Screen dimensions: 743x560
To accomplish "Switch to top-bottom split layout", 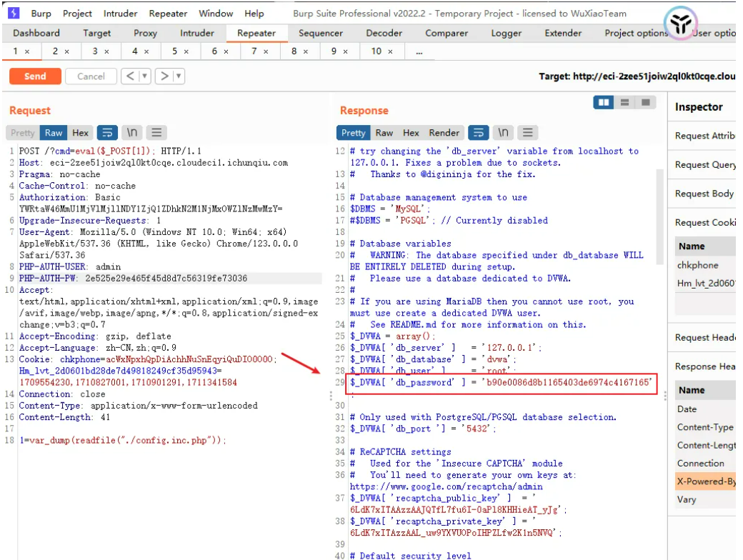I will click(x=624, y=102).
